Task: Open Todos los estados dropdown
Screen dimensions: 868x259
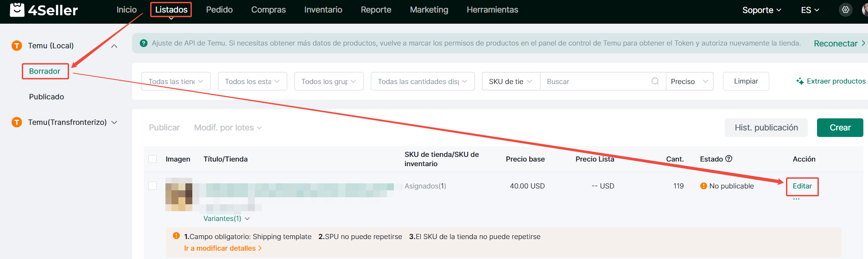Action: click(253, 81)
